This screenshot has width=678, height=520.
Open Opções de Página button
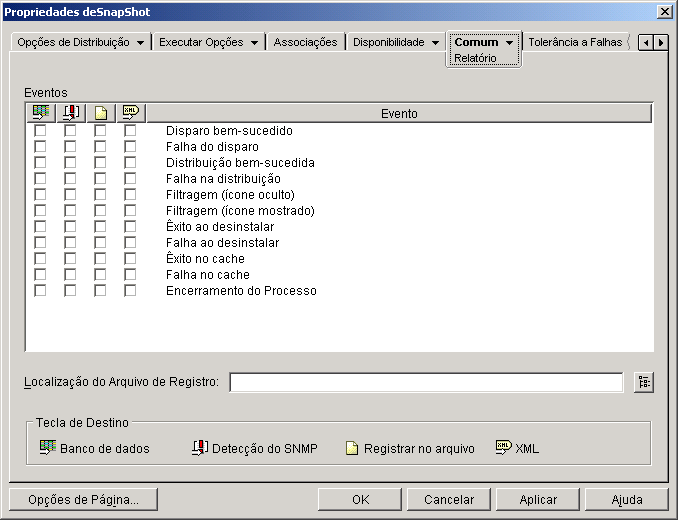click(x=83, y=500)
